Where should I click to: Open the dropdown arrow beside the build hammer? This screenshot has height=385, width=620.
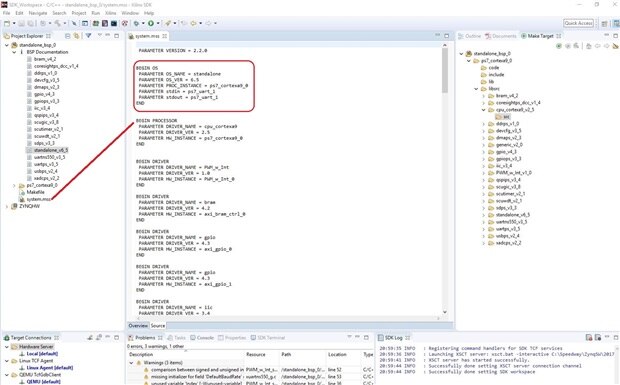[x=65, y=23]
